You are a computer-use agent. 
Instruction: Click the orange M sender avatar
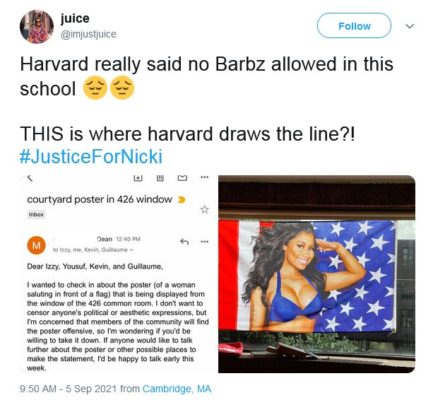coord(36,245)
